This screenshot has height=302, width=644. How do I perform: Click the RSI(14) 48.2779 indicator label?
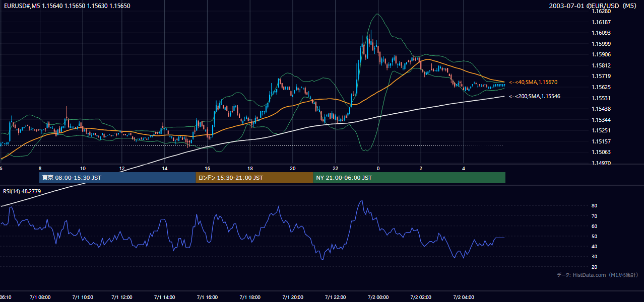(22, 191)
